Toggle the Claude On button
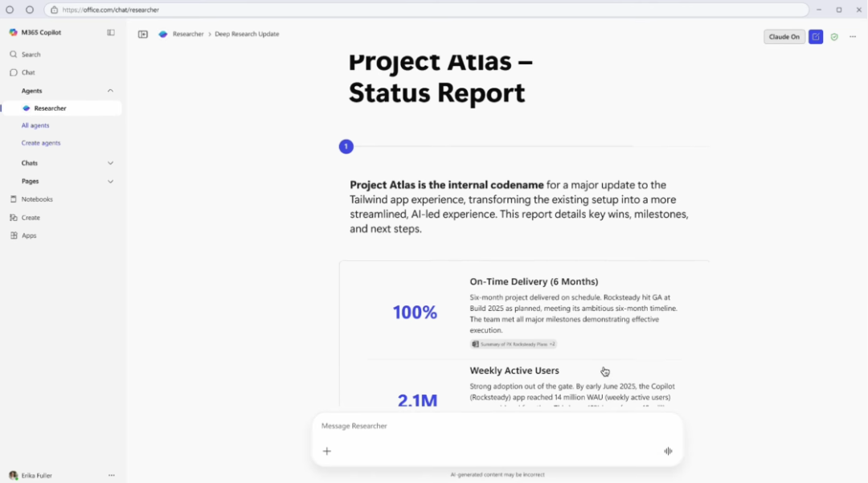This screenshot has height=483, width=868. pos(784,36)
